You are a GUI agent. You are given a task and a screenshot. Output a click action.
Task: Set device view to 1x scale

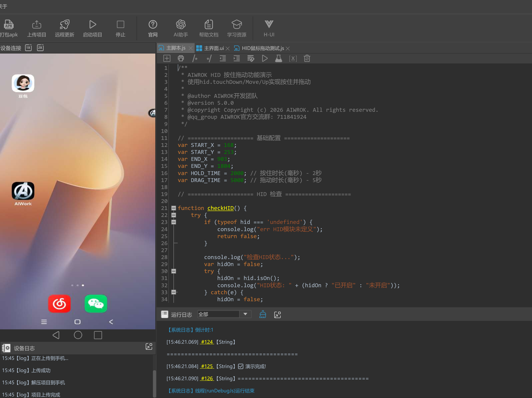(28, 48)
